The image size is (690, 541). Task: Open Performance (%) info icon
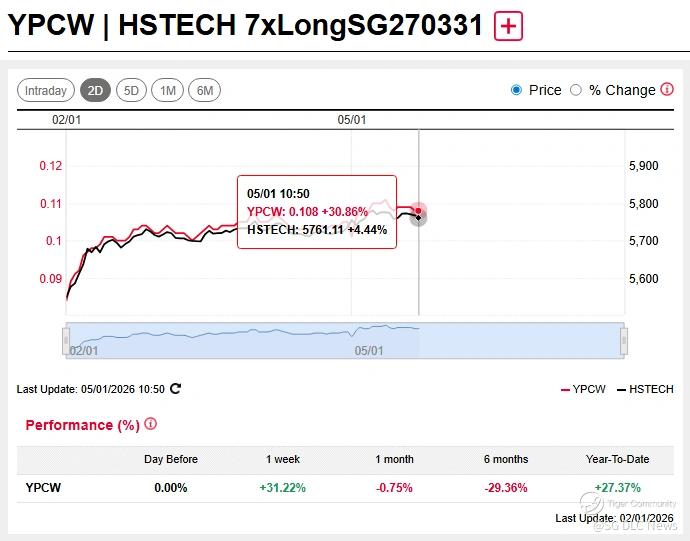pyautogui.click(x=150, y=424)
